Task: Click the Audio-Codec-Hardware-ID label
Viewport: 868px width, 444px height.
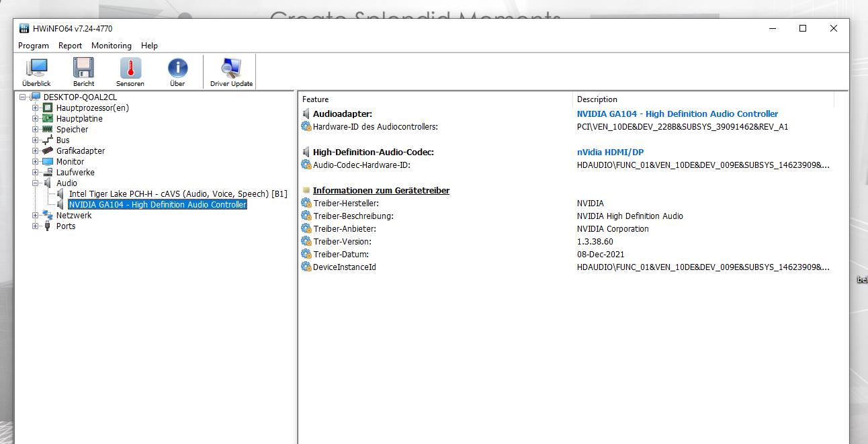Action: [361, 165]
